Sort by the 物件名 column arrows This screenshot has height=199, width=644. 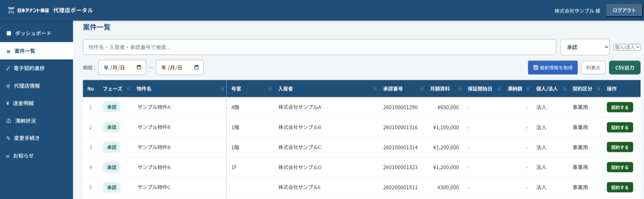pos(222,89)
